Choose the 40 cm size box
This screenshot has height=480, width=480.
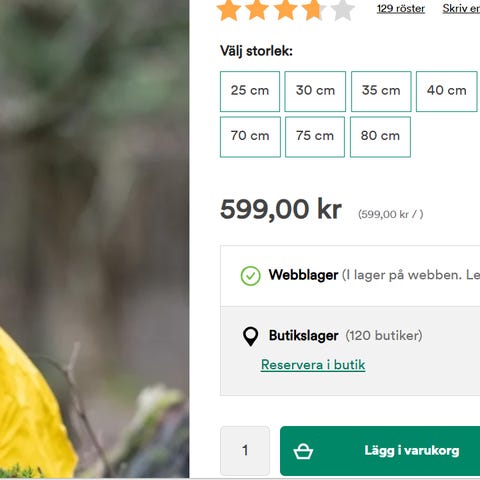pyautogui.click(x=447, y=91)
